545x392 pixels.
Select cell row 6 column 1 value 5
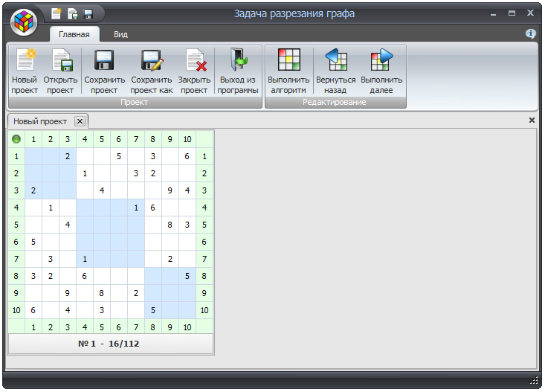(x=33, y=242)
